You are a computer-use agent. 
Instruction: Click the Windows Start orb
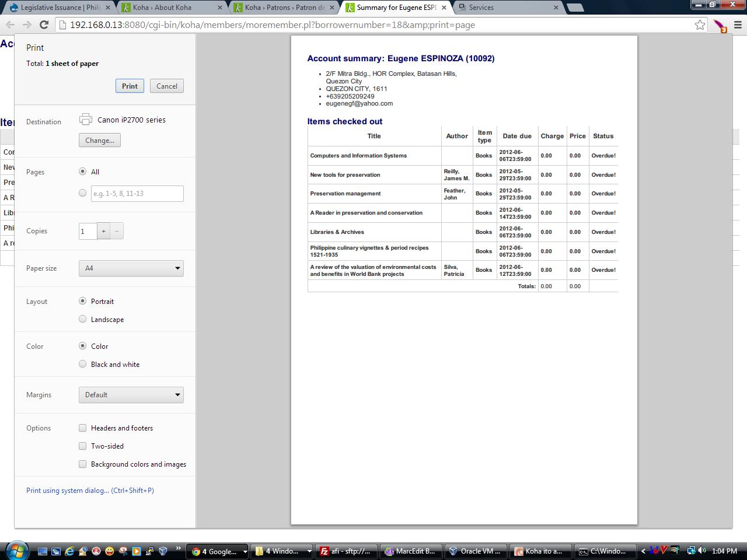(16, 551)
